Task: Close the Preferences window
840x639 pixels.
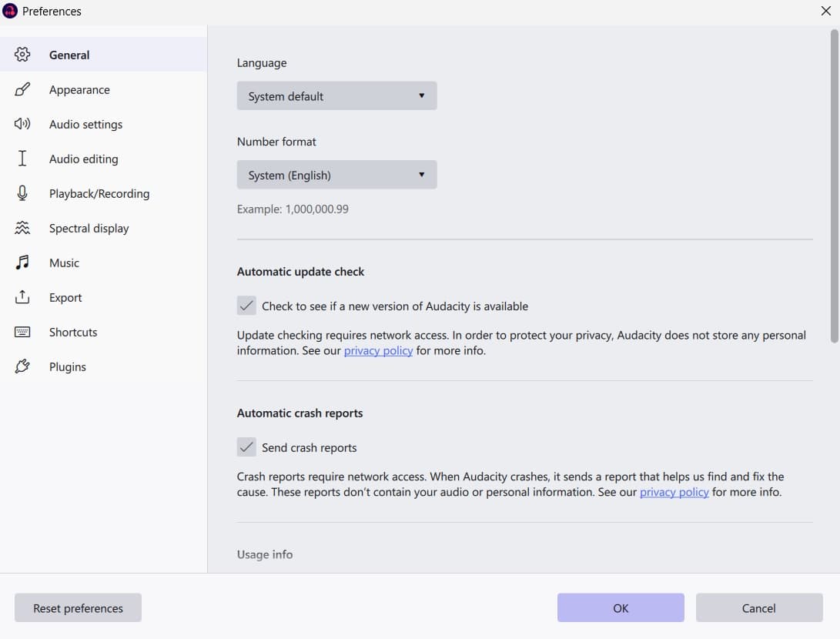Action: pyautogui.click(x=826, y=11)
